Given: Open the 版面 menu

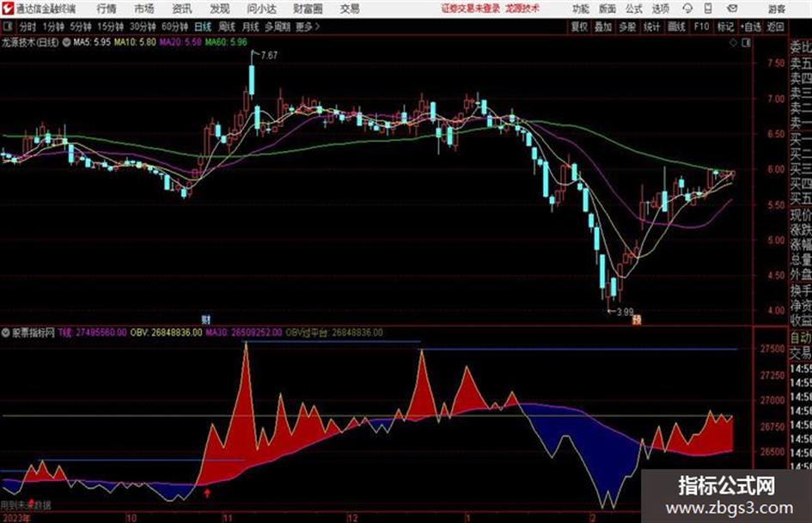Looking at the screenshot, I should (607, 9).
